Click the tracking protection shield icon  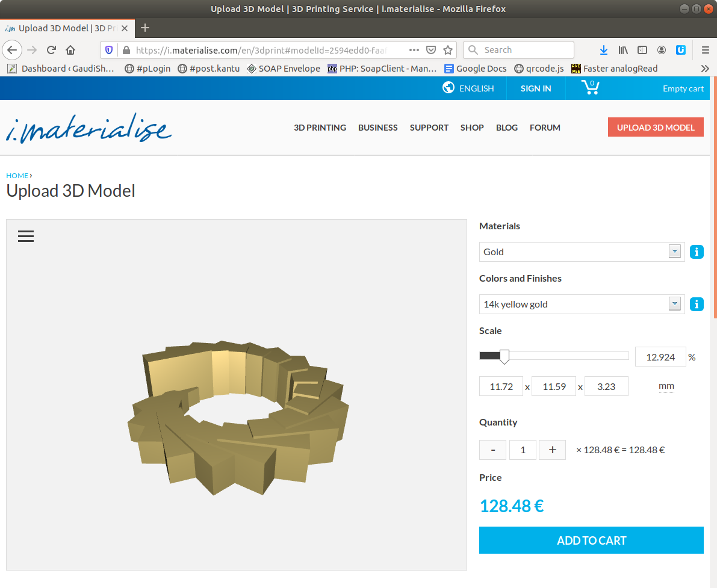[109, 50]
